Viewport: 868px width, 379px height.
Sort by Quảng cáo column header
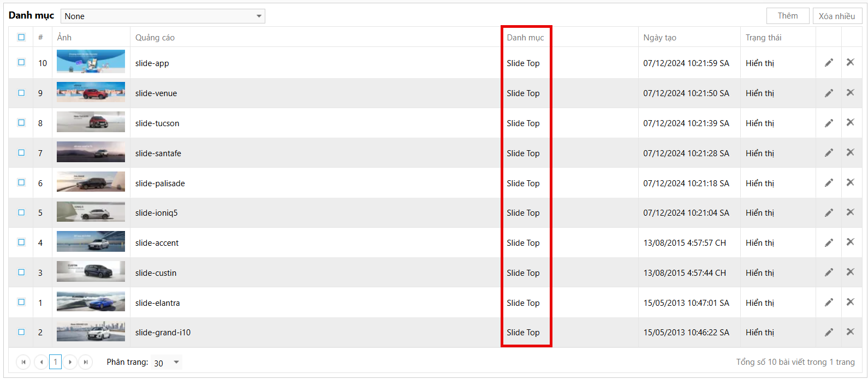tap(155, 38)
